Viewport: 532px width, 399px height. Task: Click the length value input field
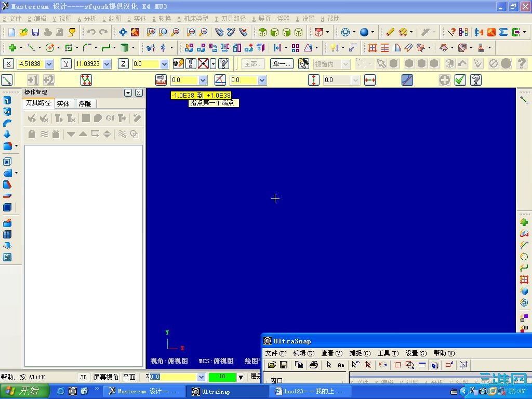click(x=184, y=80)
